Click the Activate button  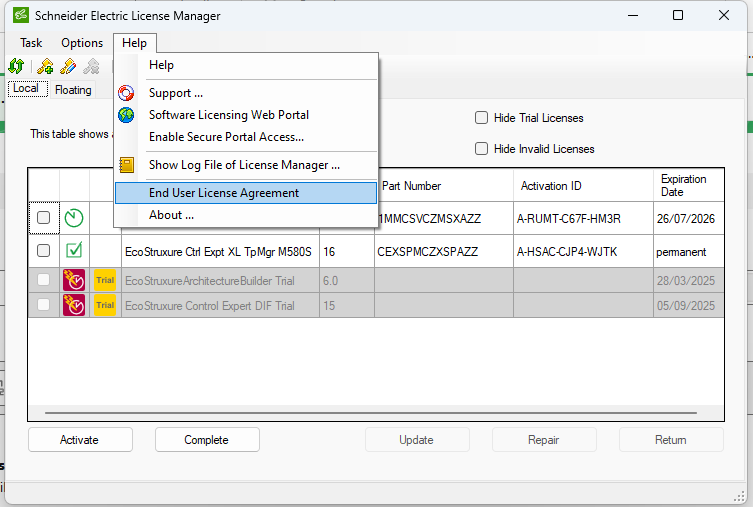[x=80, y=440]
